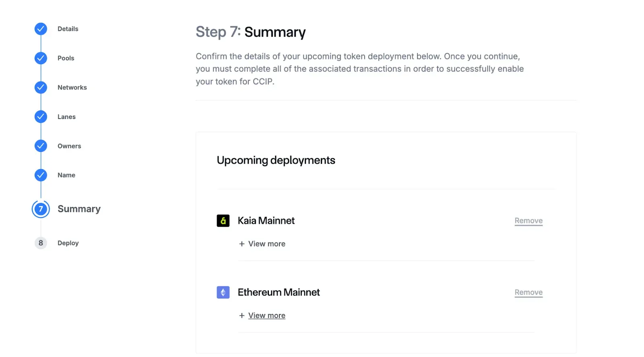The width and height of the screenshot is (644, 357).
Task: Remove the Kaia Mainnet deployment
Action: pyautogui.click(x=528, y=221)
